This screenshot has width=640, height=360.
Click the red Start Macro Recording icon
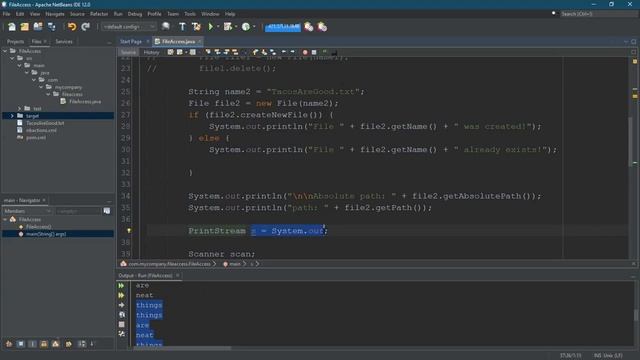click(x=305, y=52)
